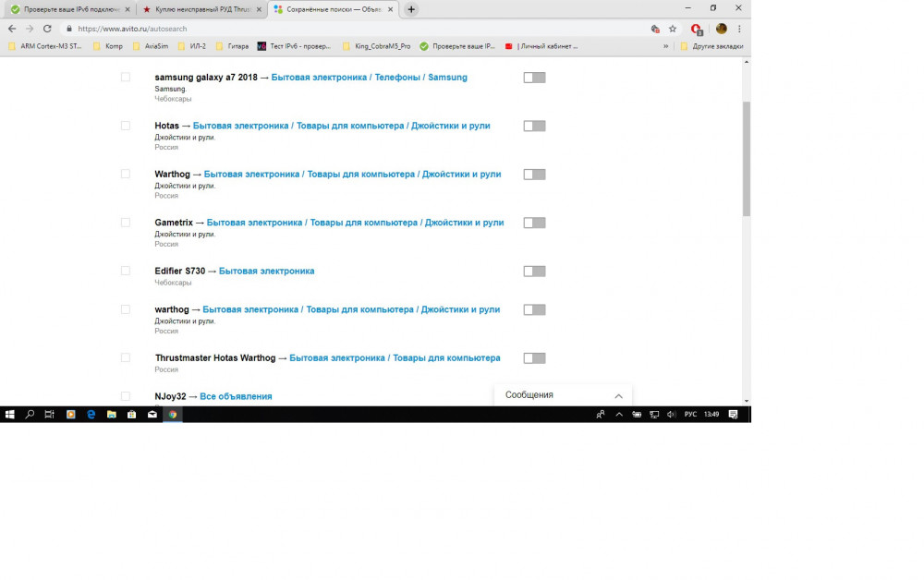The width and height of the screenshot is (924, 580).
Task: Reload the Avito page
Action: (47, 29)
